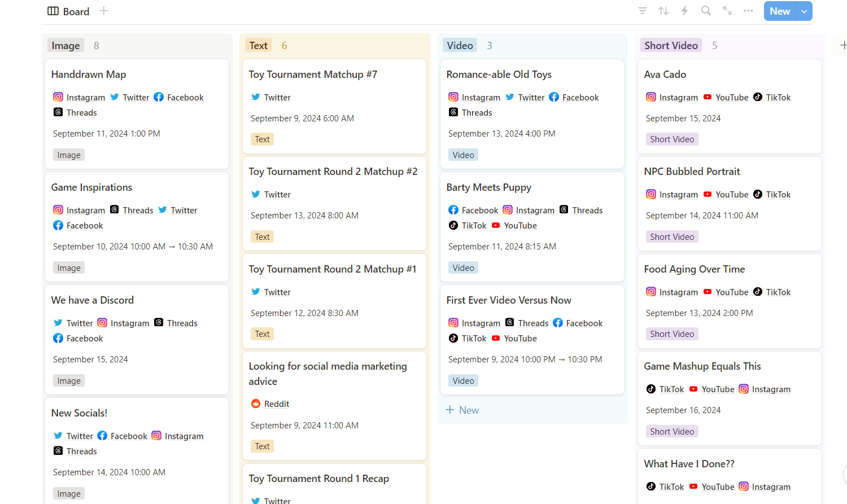Click the date range September 10, 2024 10:00 AM → 10:30 AM
Viewport: 847px width, 504px height.
(133, 247)
